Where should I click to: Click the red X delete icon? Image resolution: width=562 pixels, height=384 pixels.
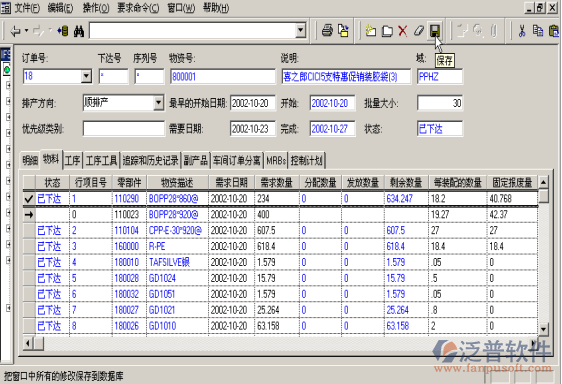point(403,31)
